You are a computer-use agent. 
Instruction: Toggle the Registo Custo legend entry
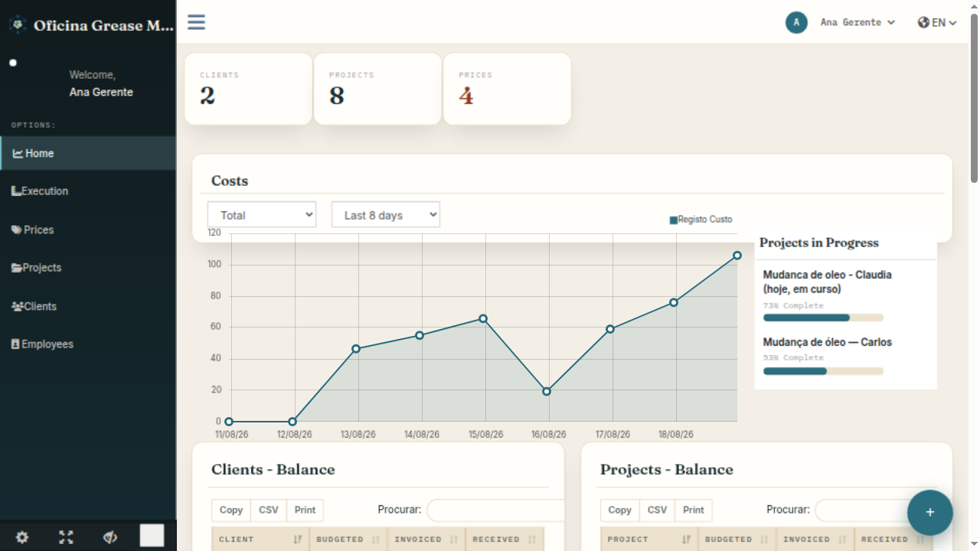701,220
